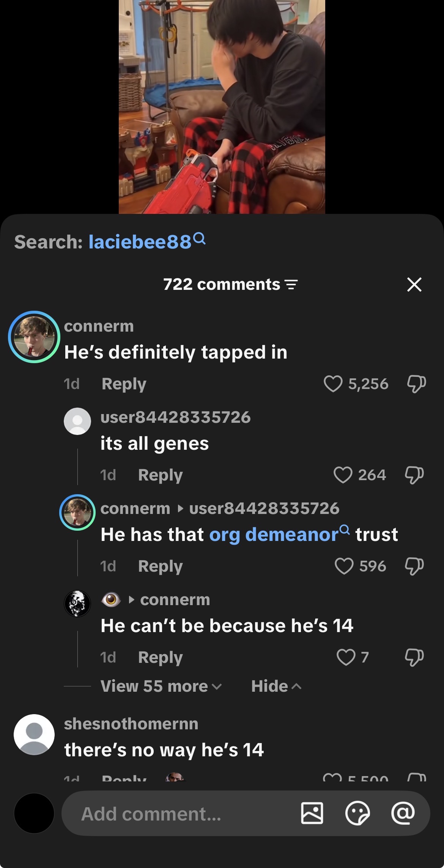Viewport: 444px width, 868px height.
Task: Dislike connerm's "He's definitely tapped in" comment
Action: tap(416, 384)
